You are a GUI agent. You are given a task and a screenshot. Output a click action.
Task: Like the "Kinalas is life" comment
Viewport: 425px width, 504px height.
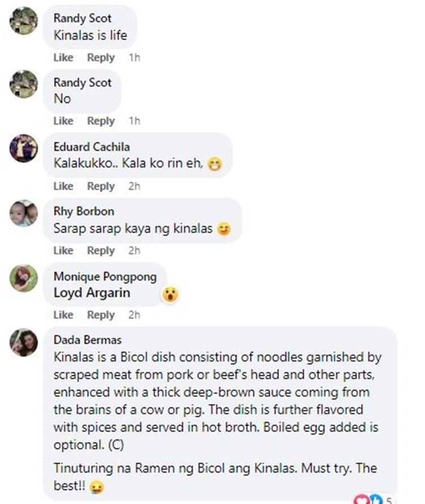[63, 57]
